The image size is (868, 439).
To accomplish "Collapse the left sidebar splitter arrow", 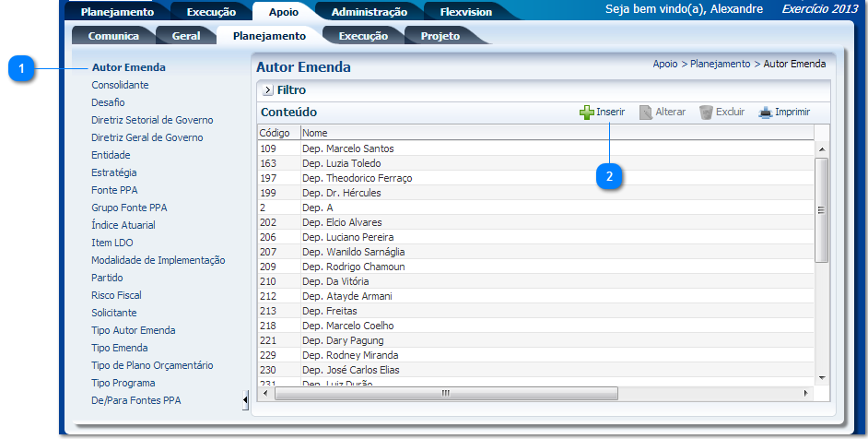I will (245, 399).
